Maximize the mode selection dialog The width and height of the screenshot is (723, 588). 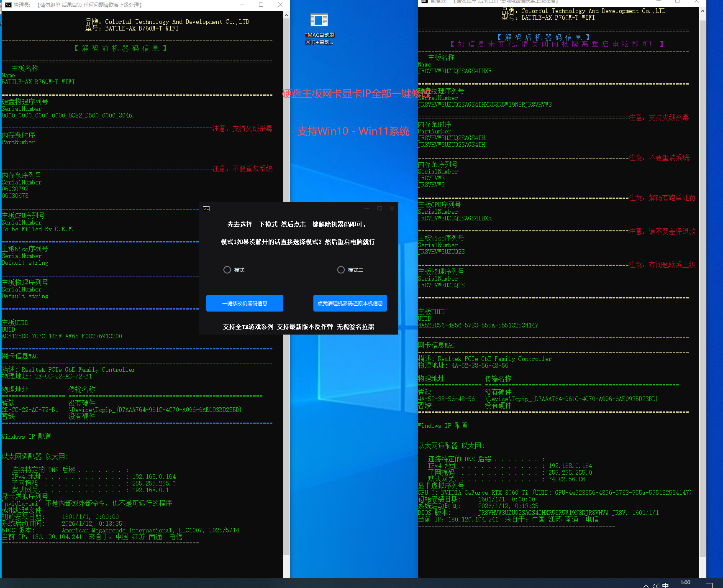379,208
